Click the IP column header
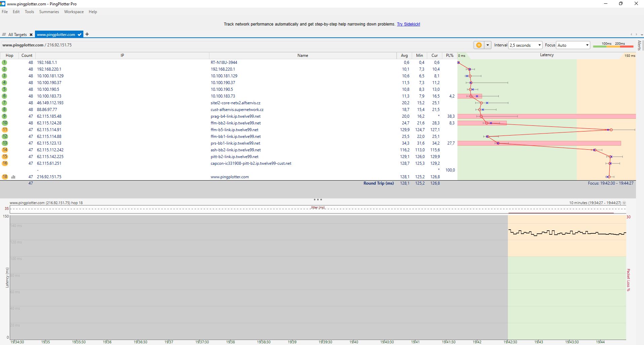Screen dimensions: 644x345 click(122, 55)
